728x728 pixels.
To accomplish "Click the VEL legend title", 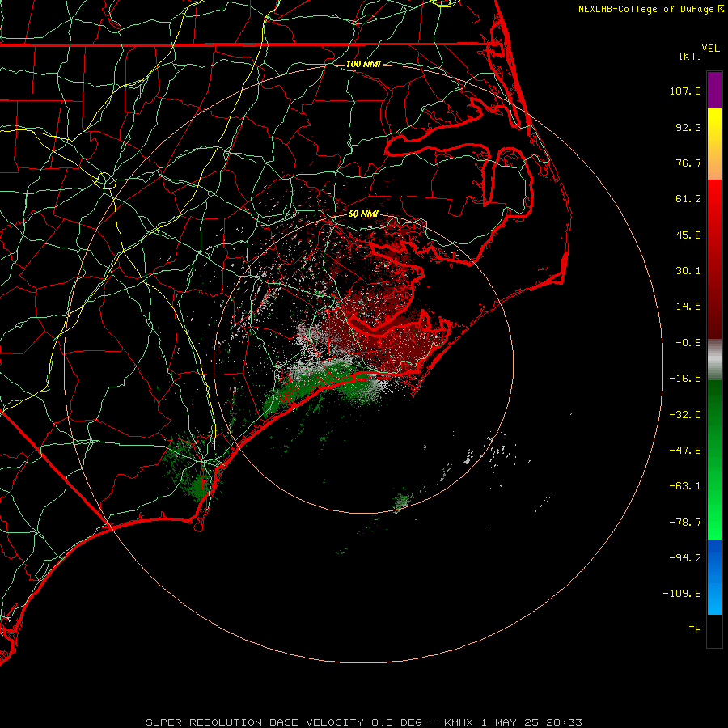I will pyautogui.click(x=711, y=49).
